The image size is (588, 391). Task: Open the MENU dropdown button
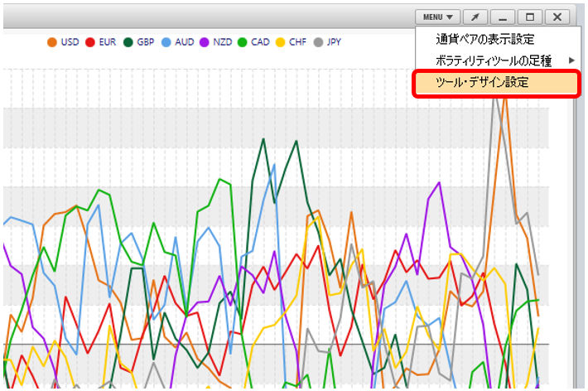[x=437, y=17]
